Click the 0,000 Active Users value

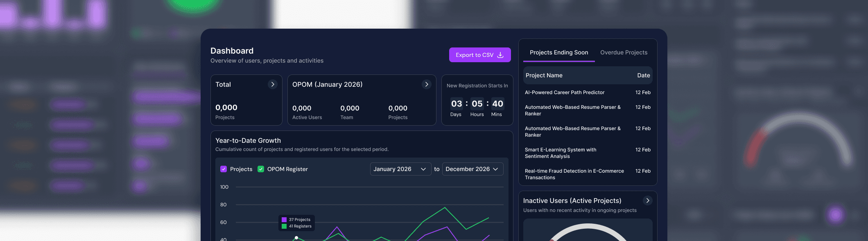[x=302, y=108]
